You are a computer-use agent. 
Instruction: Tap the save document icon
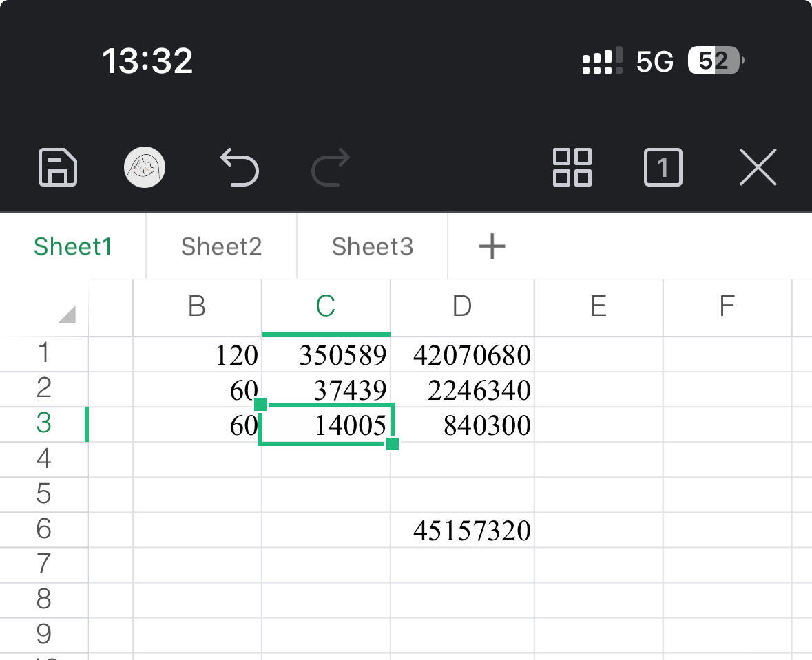point(57,167)
